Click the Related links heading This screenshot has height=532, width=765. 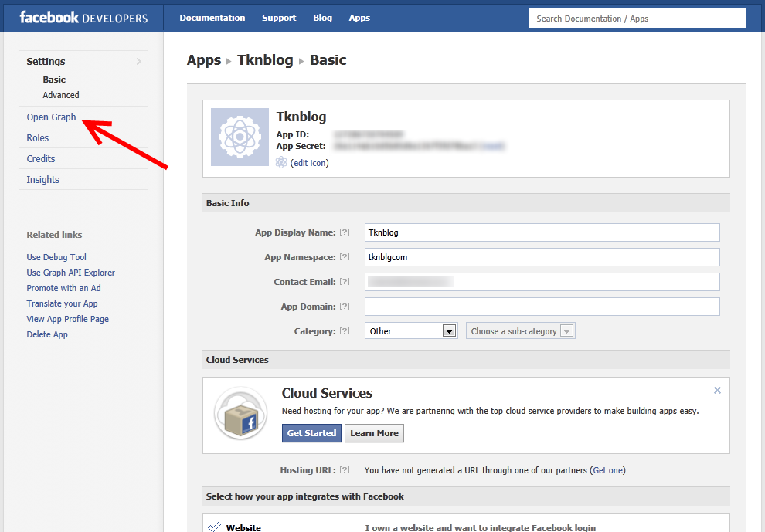(54, 235)
